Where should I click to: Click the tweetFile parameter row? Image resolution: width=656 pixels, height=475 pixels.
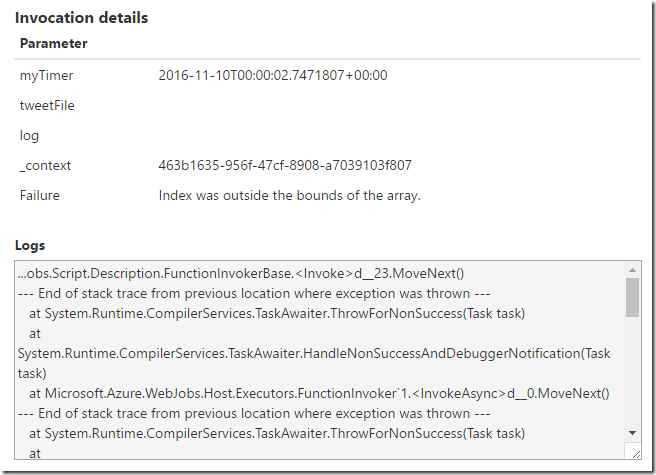click(x=47, y=105)
